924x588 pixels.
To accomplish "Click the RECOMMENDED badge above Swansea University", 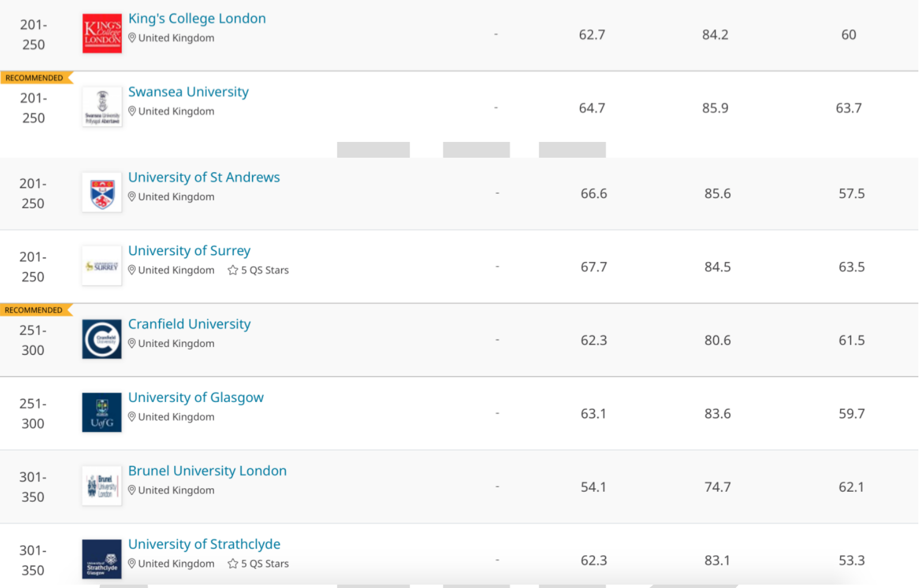I will coord(35,78).
